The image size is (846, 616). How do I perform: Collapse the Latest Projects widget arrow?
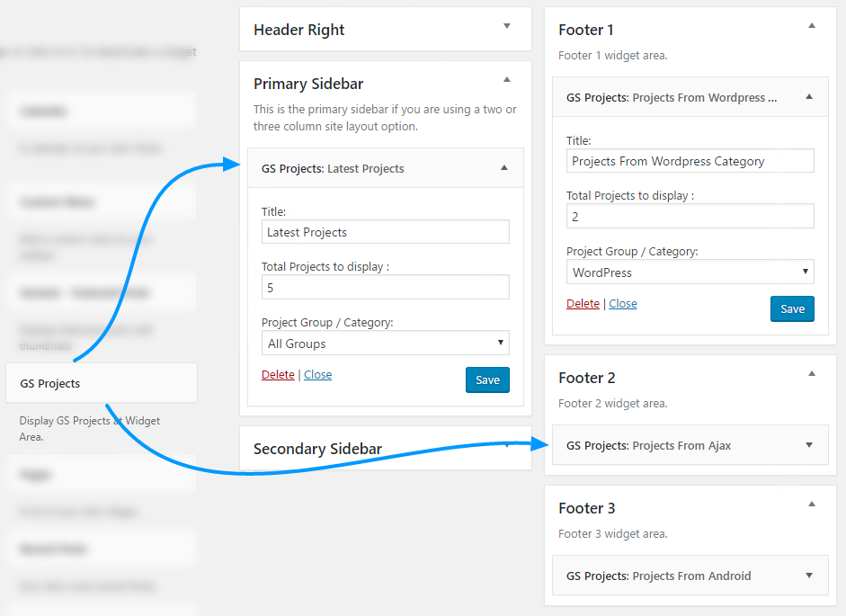pyautogui.click(x=504, y=168)
